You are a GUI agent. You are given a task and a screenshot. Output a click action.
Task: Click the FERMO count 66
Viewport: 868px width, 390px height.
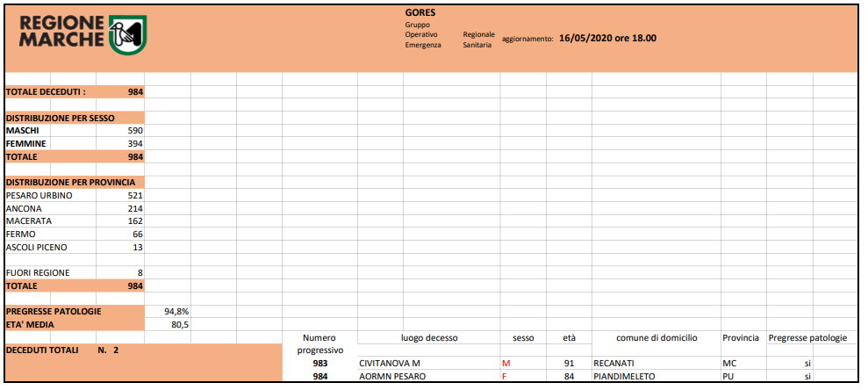point(138,235)
